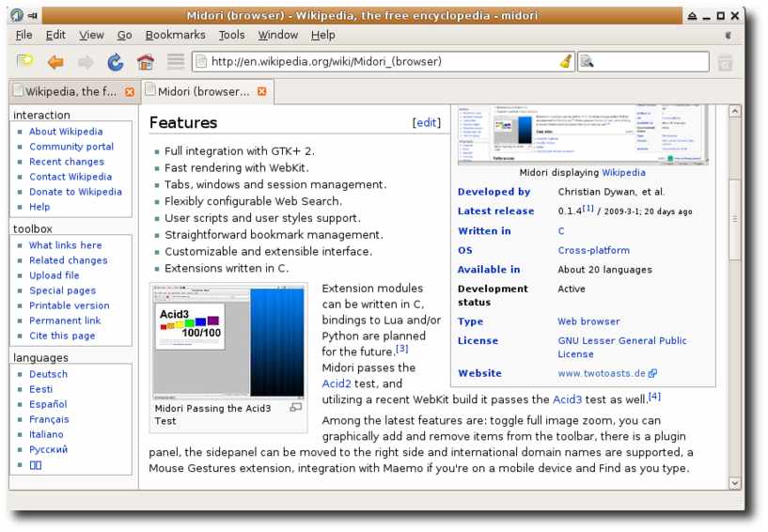Click the scrollbar down arrow
The image size is (768, 532).
click(x=734, y=483)
